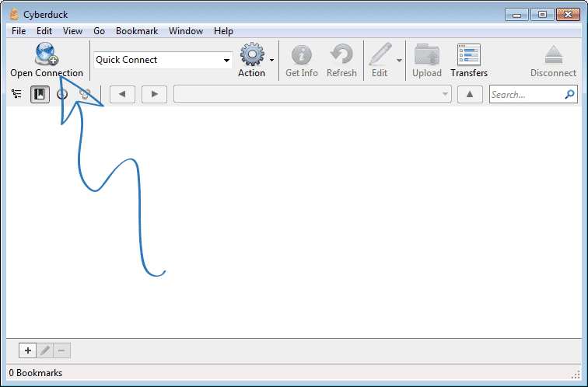Go forward with right arrow button
Screen dimensions: 588x387
point(154,94)
